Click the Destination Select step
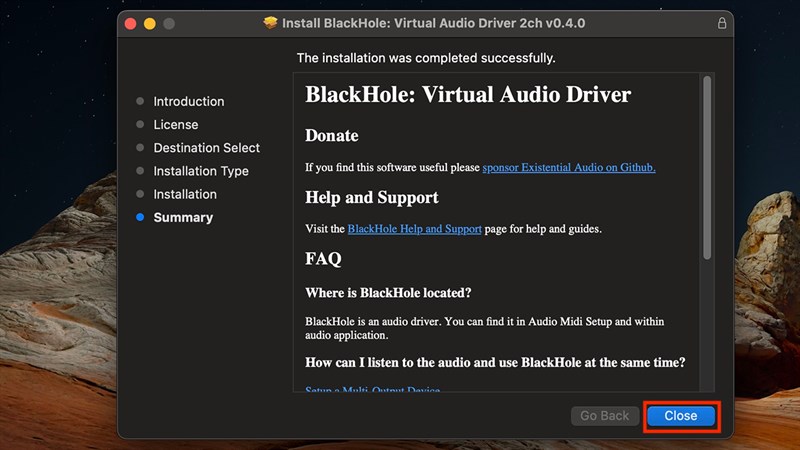 206,148
